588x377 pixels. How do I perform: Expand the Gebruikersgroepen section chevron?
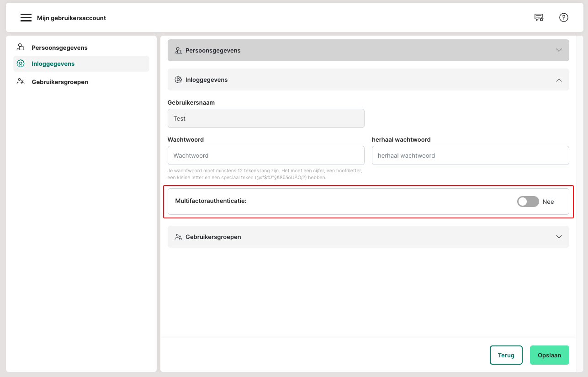(x=558, y=237)
